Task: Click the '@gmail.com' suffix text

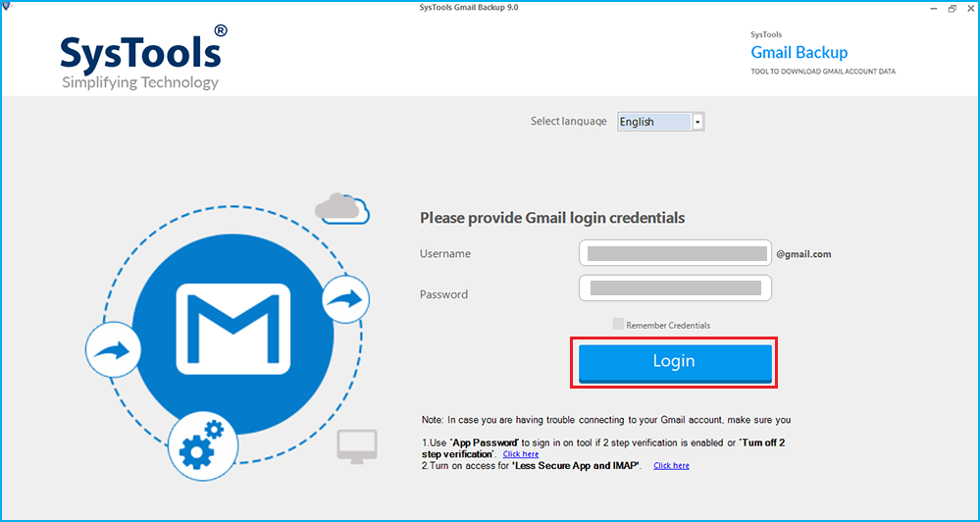Action: click(803, 254)
